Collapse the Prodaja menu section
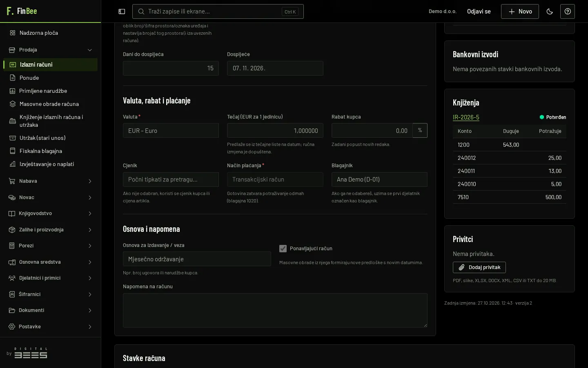This screenshot has width=588, height=368. 51,50
